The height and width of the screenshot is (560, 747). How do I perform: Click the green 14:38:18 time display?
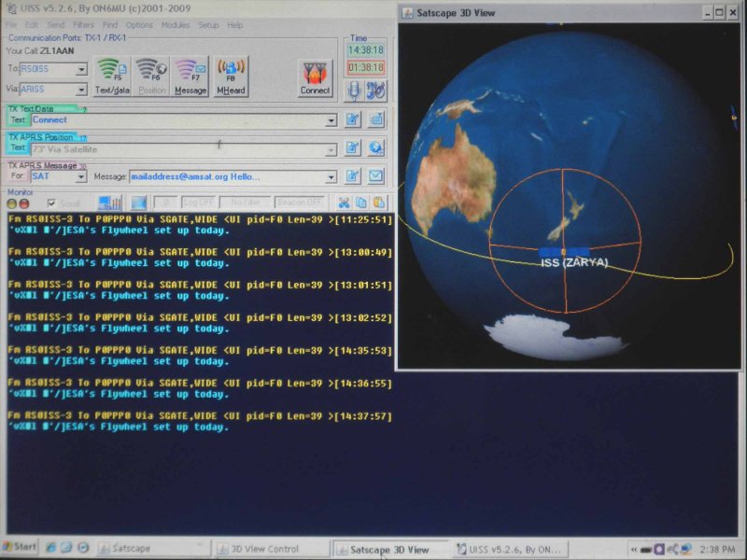point(365,50)
